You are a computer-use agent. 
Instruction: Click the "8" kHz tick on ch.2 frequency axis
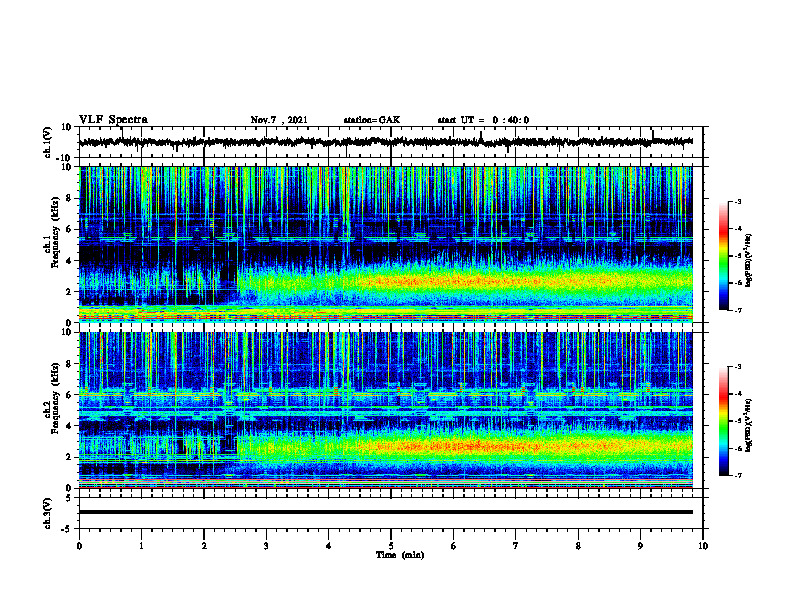pyautogui.click(x=70, y=364)
